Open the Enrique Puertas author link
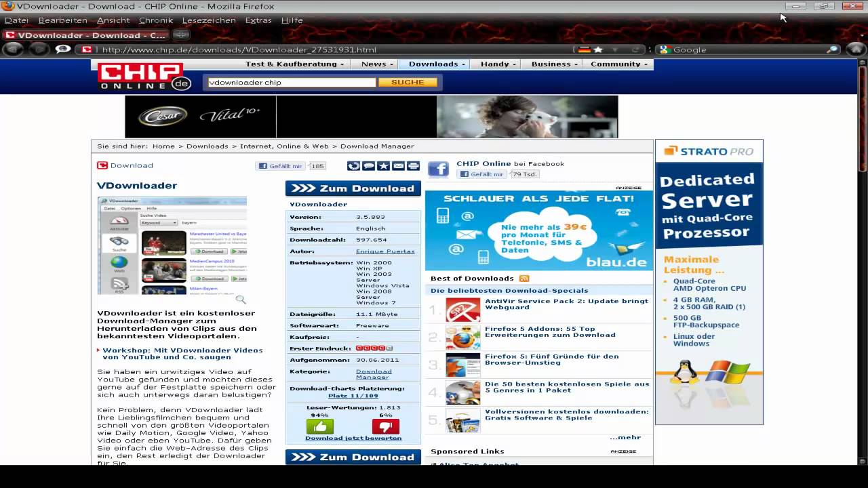This screenshot has width=868, height=488. pyautogui.click(x=385, y=251)
